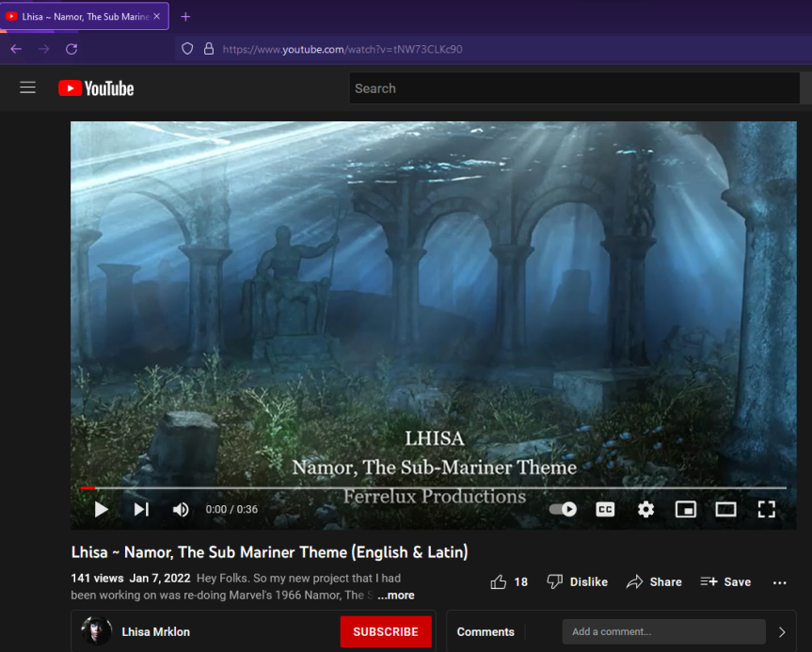Click the YouTube search box
This screenshot has width=812, height=652.
(x=574, y=88)
